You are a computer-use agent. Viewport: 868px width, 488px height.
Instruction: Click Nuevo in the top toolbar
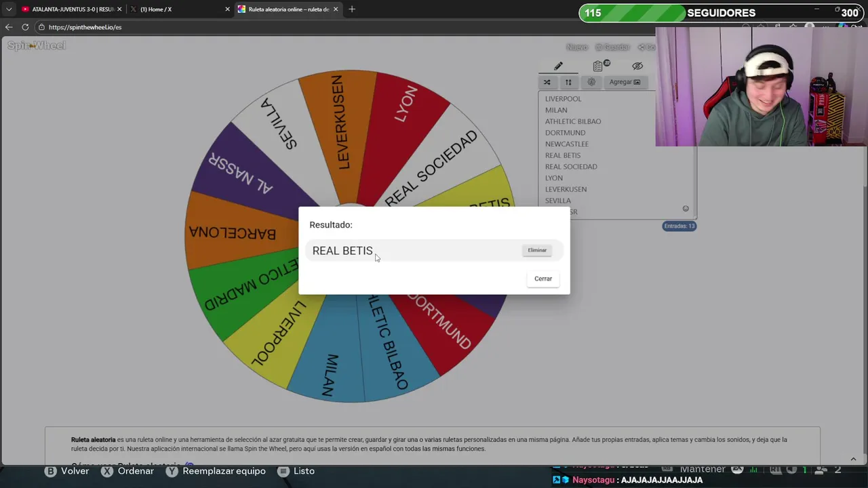(577, 47)
